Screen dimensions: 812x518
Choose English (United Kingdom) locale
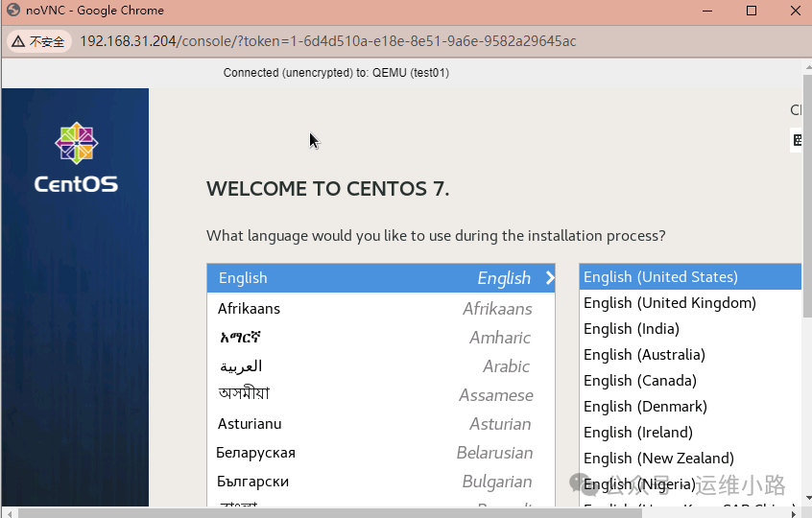pos(690,303)
